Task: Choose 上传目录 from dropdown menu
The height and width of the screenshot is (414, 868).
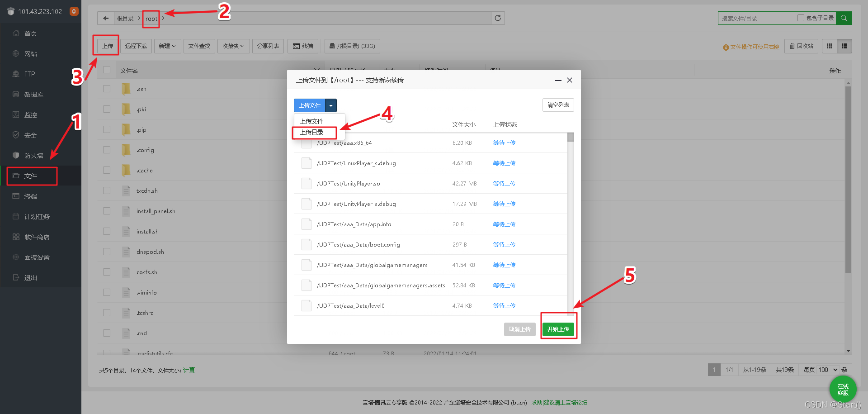Action: click(x=311, y=132)
